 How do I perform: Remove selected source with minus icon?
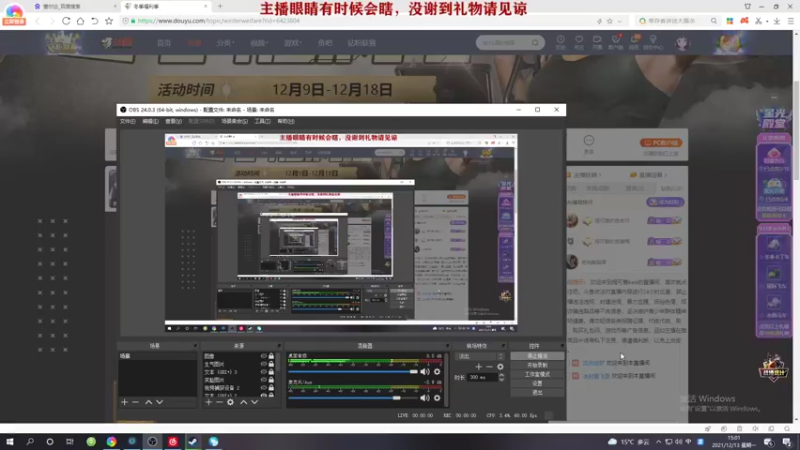(x=219, y=402)
